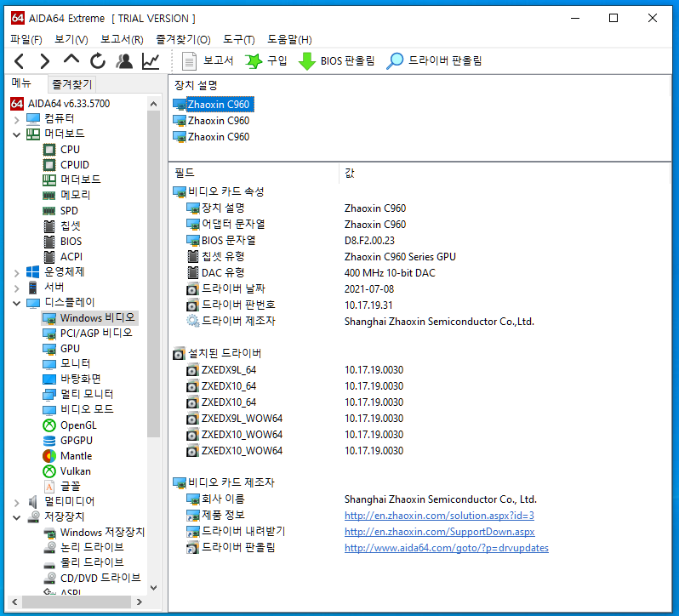Select the OpenGL tree item
The image size is (679, 616).
pos(70,425)
